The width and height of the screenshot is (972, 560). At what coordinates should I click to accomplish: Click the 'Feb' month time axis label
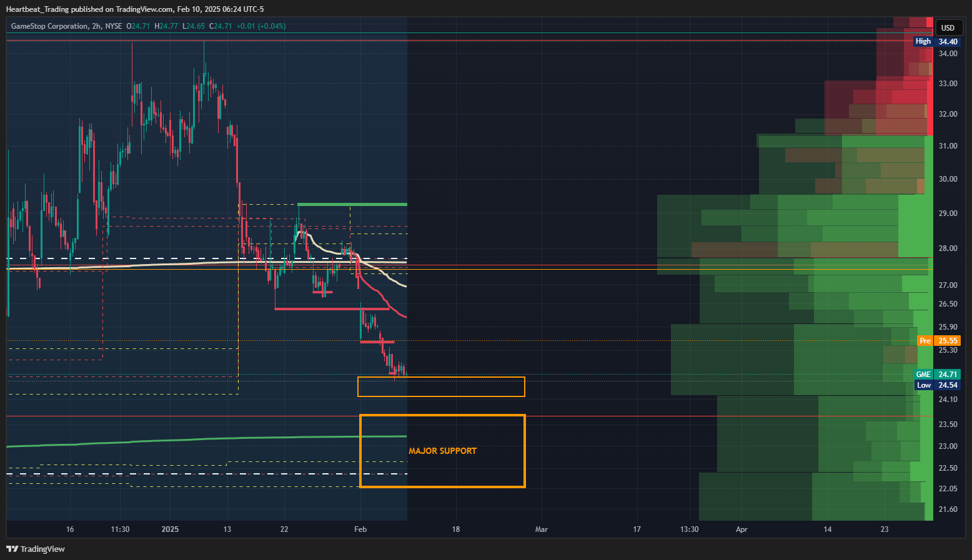pos(360,529)
